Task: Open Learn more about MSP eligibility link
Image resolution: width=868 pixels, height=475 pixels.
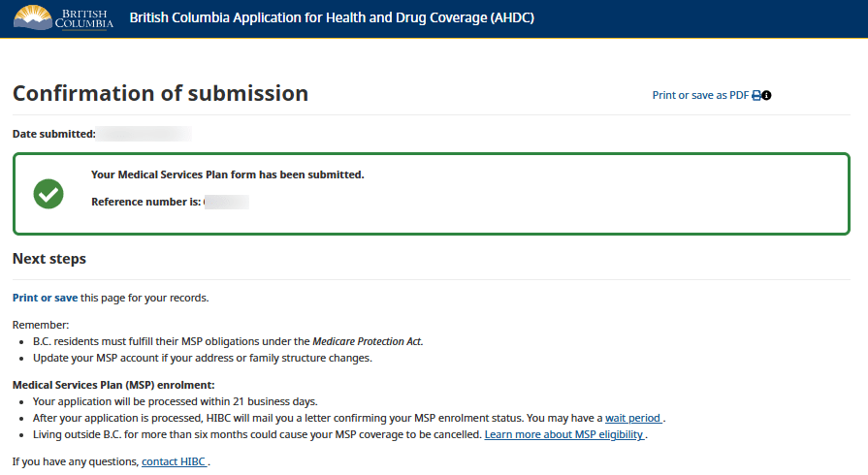Action: click(564, 434)
